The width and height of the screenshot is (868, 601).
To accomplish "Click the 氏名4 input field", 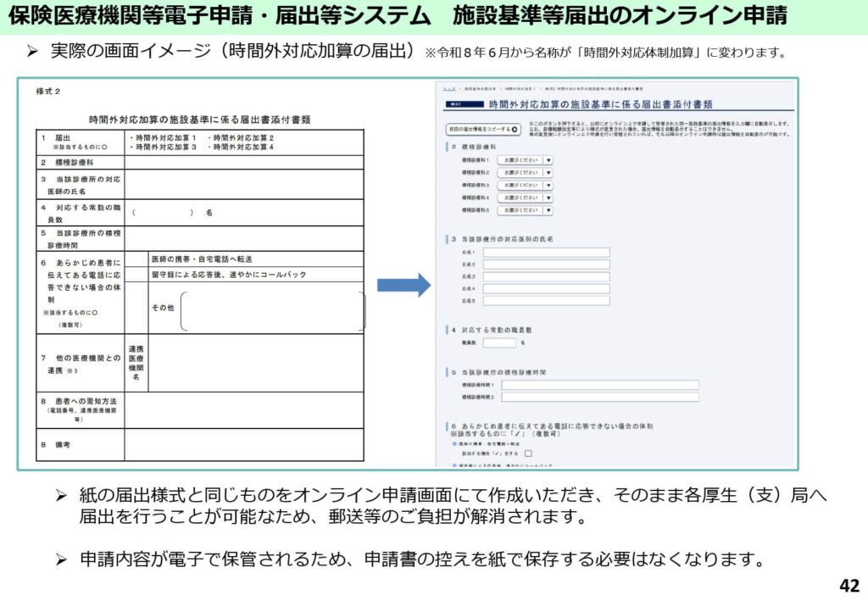I will pyautogui.click(x=546, y=288).
